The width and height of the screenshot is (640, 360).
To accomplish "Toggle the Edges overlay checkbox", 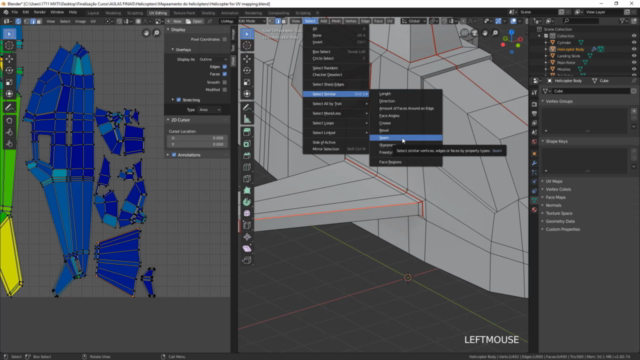I will [x=224, y=67].
